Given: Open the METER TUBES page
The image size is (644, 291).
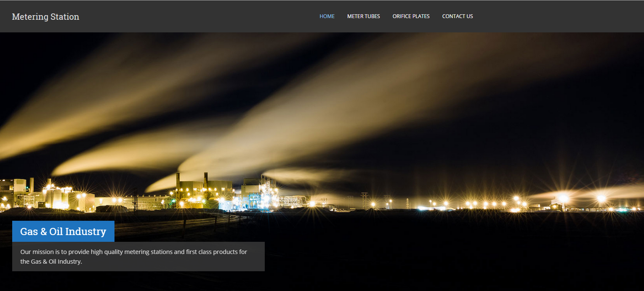Looking at the screenshot, I should (x=363, y=16).
